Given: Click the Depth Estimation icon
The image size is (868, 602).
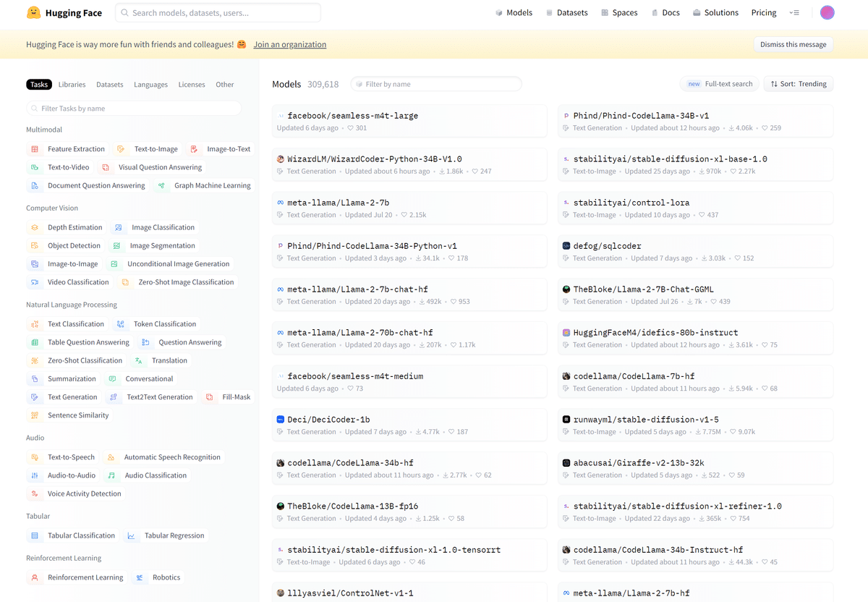Looking at the screenshot, I should [35, 227].
